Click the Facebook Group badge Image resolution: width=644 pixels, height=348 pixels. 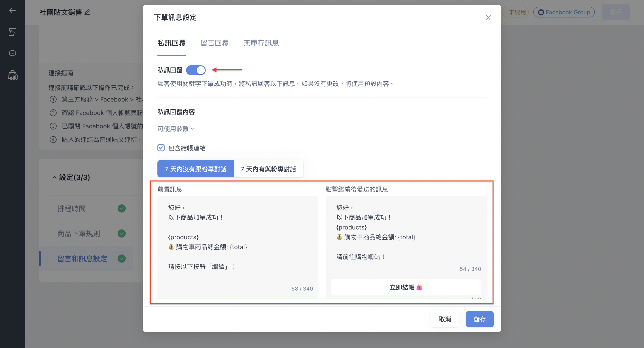(x=564, y=12)
